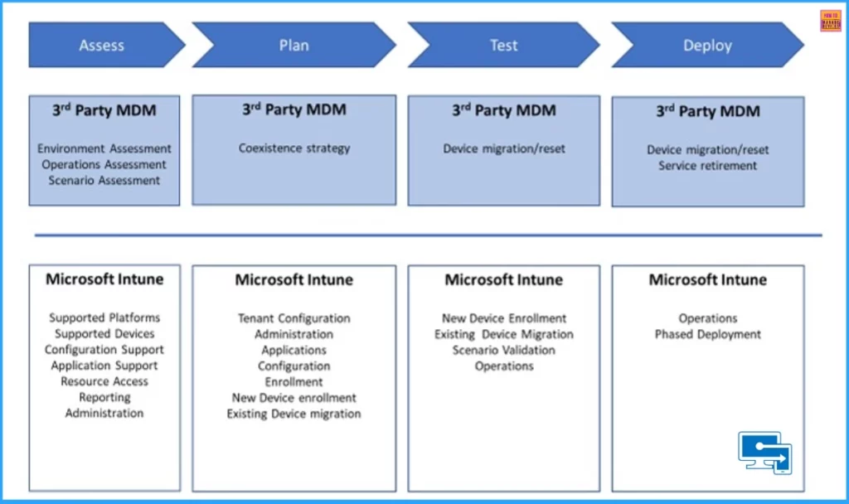Click the "Reporting" text

tap(104, 397)
